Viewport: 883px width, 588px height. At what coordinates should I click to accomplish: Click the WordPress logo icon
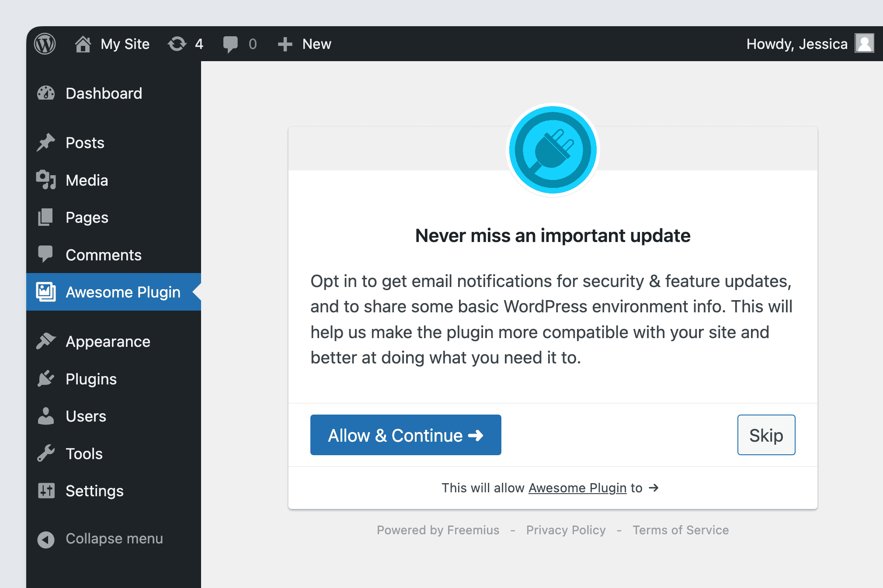(45, 44)
